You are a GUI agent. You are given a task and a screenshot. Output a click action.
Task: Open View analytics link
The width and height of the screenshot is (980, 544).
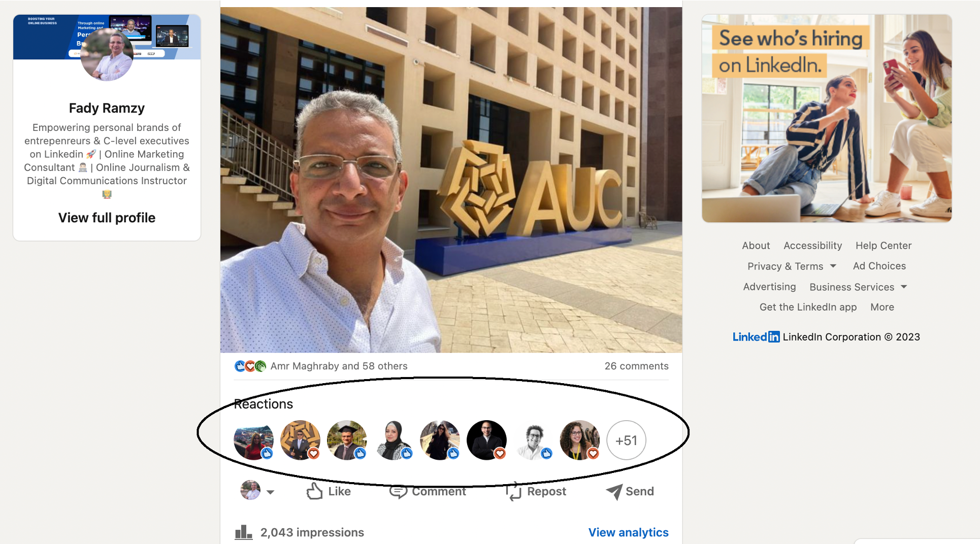point(628,532)
